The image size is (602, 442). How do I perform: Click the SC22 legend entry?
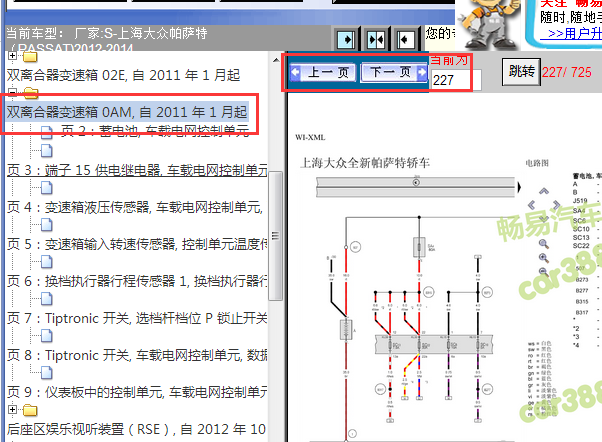[x=581, y=246]
